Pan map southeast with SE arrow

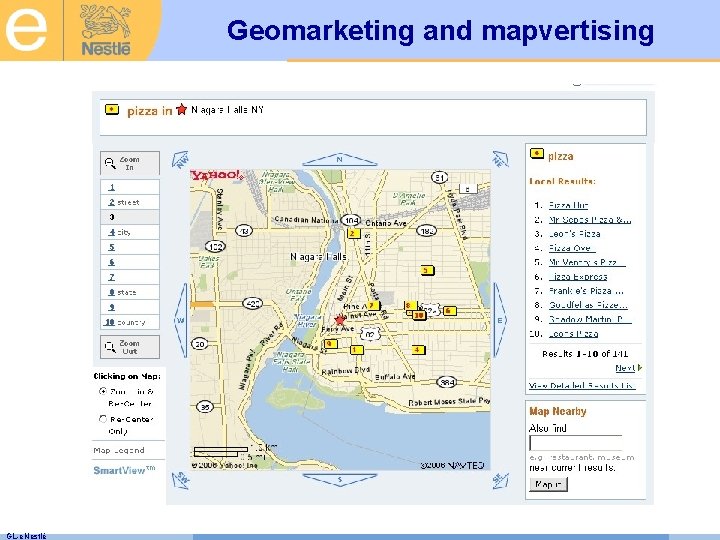click(x=500, y=480)
